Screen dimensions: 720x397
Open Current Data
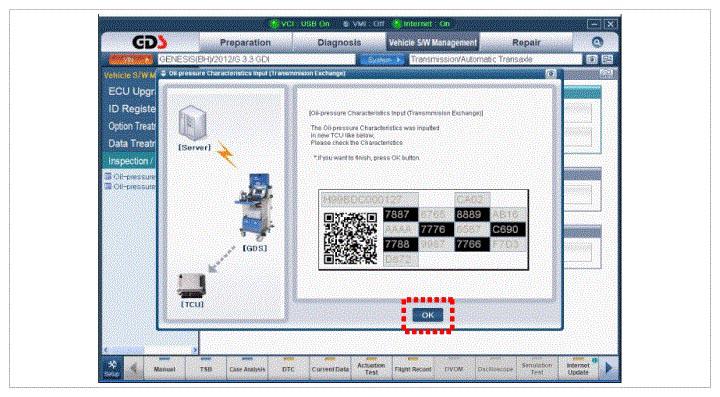330,368
